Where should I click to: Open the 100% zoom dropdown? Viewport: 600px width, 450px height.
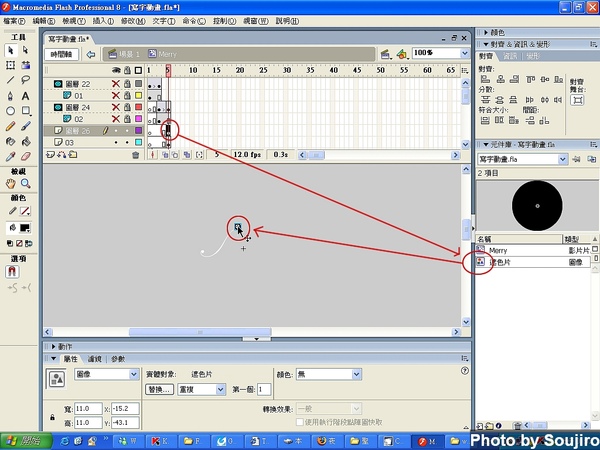(x=465, y=53)
